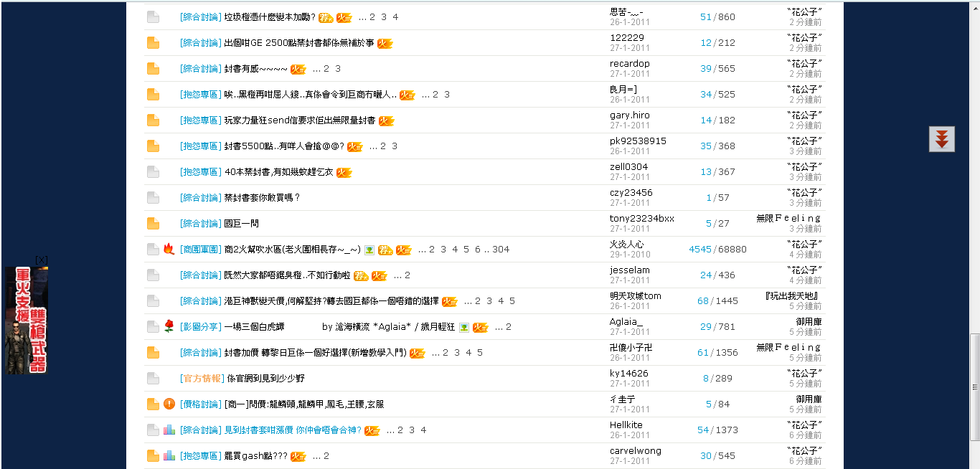Click reply count 51 of 垃圾橙 thread
Screen dimensions: 980x469
tap(706, 17)
